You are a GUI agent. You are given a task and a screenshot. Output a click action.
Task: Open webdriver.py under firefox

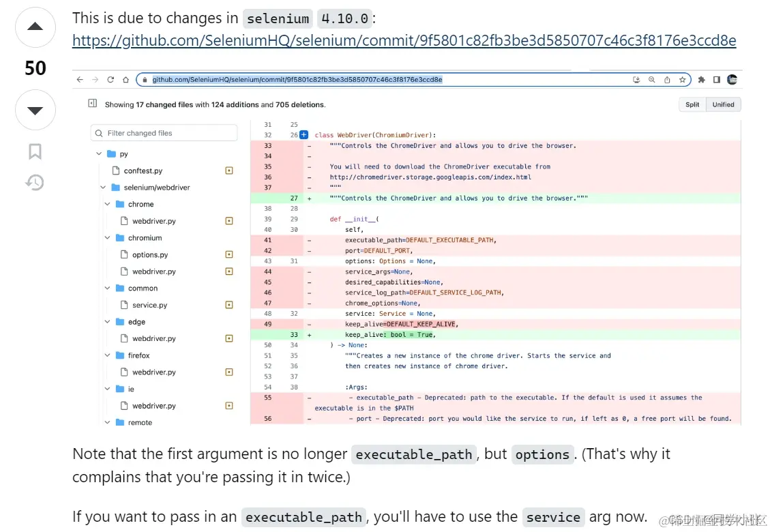(x=153, y=372)
